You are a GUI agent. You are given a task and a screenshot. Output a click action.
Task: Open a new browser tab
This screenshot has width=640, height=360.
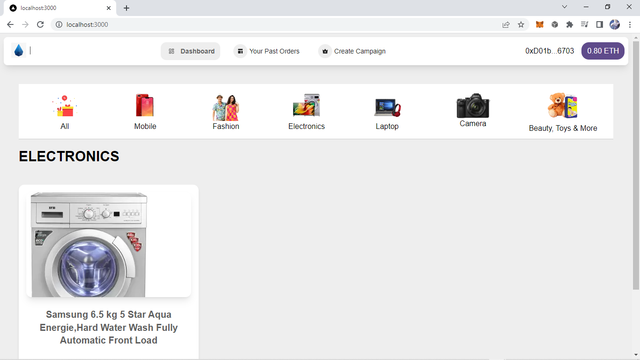[126, 8]
